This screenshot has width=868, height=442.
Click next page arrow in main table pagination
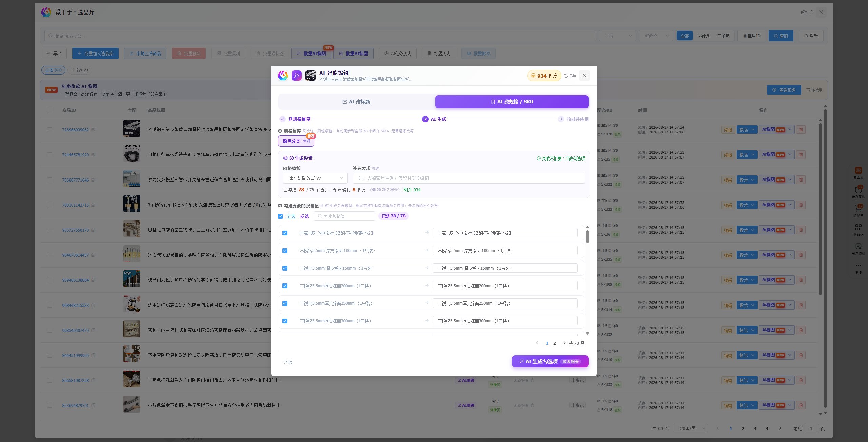click(780, 428)
